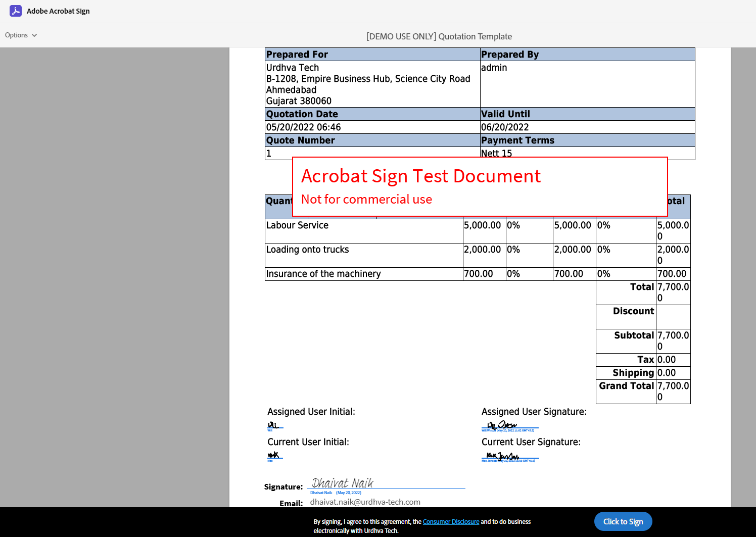Screen dimensions: 756x537
Task: Click the Payment Terms header
Action: 587,140
